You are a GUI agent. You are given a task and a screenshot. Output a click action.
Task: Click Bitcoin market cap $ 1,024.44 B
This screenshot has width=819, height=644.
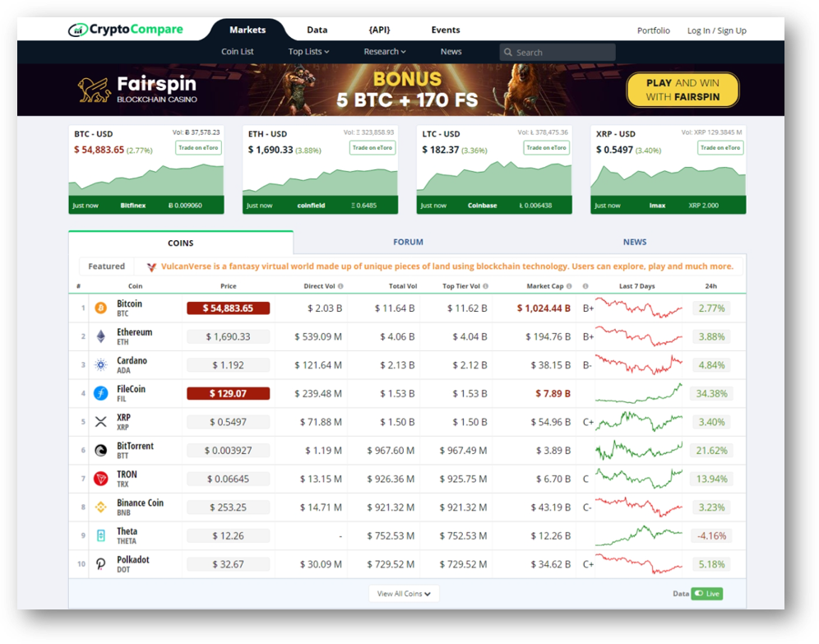544,308
